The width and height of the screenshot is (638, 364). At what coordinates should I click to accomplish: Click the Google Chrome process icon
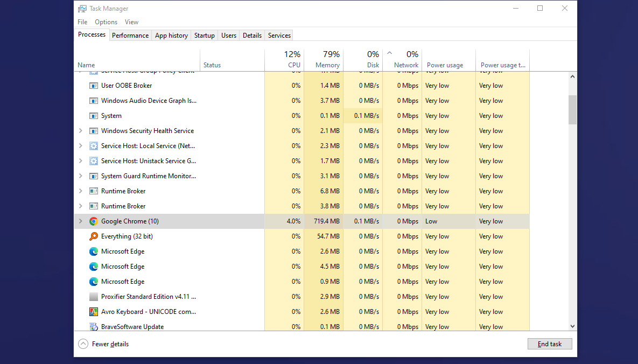pyautogui.click(x=93, y=221)
